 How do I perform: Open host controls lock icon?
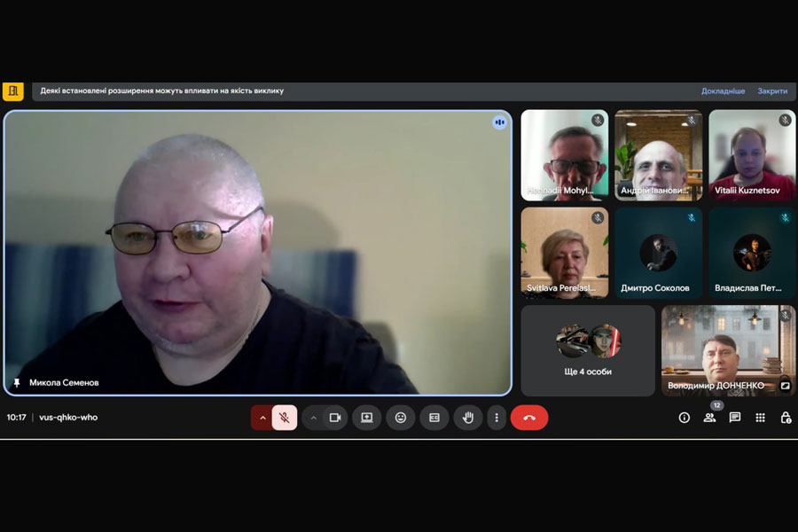pos(786,418)
